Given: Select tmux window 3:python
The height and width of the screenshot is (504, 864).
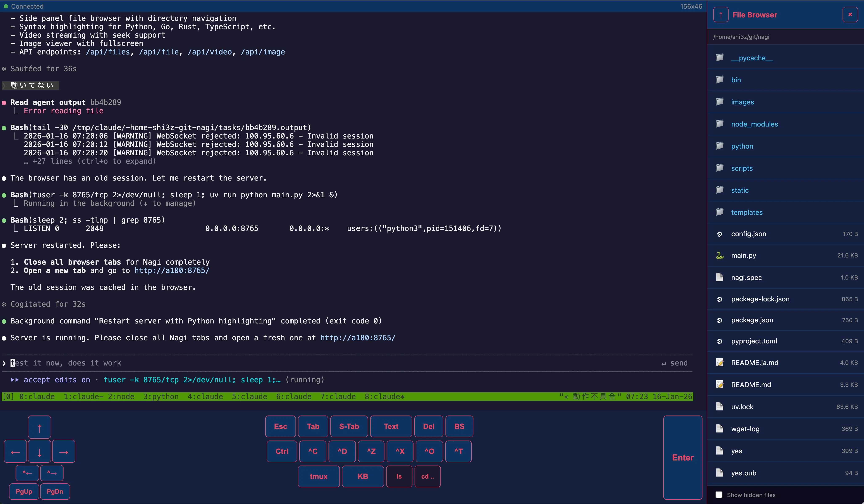Looking at the screenshot, I should pyautogui.click(x=161, y=397).
